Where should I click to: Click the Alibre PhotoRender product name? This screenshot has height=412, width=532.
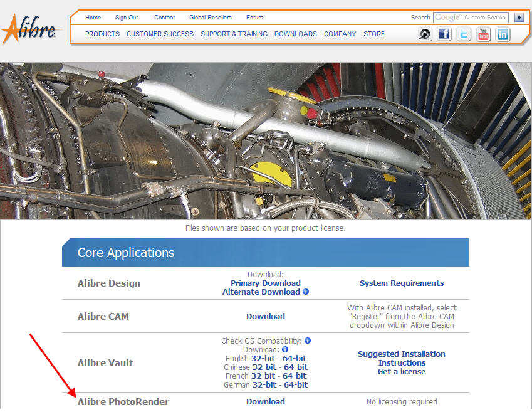[123, 402]
